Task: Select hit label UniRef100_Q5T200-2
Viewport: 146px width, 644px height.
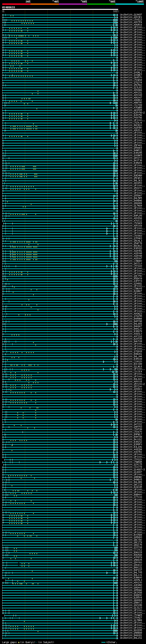Action: pos(133,384)
